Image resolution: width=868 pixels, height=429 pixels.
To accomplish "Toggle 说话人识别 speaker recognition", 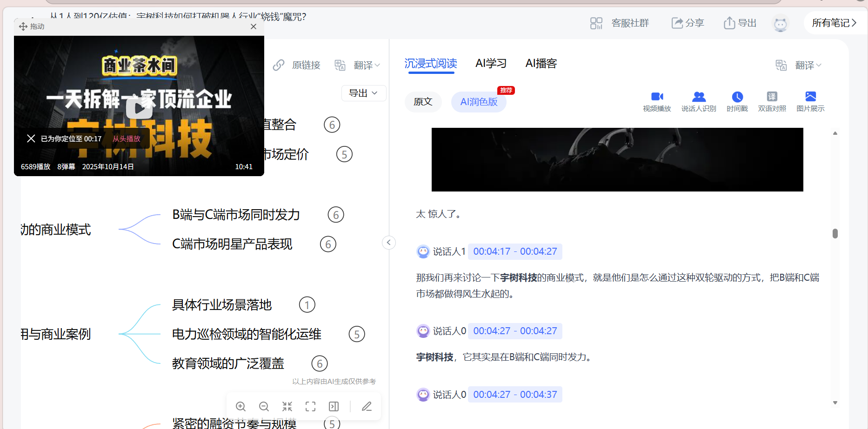I will (x=699, y=102).
